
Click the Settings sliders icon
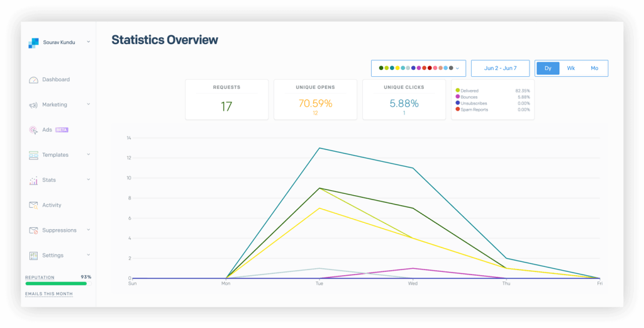(x=33, y=256)
